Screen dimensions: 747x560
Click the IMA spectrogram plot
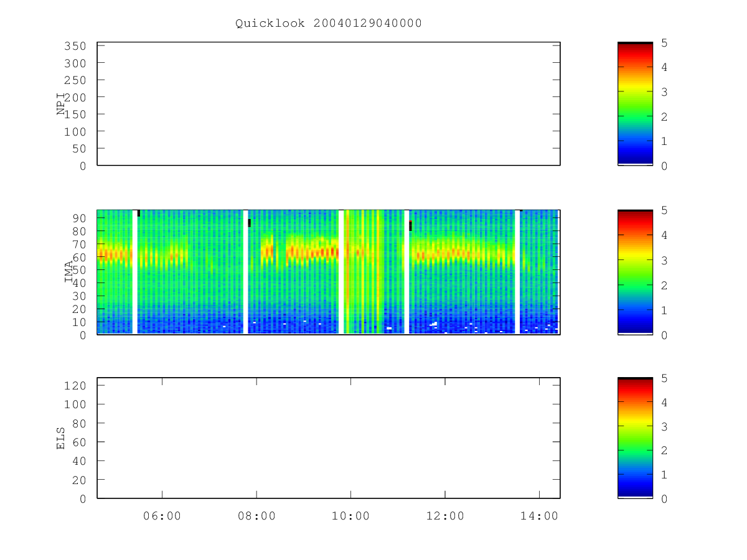tap(329, 272)
